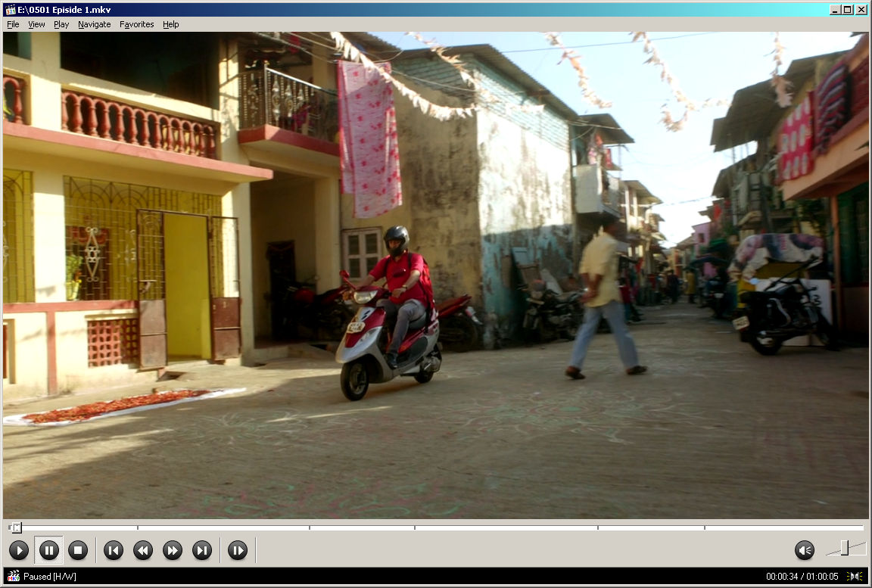
Task: Skip to next chapter
Action: click(202, 550)
